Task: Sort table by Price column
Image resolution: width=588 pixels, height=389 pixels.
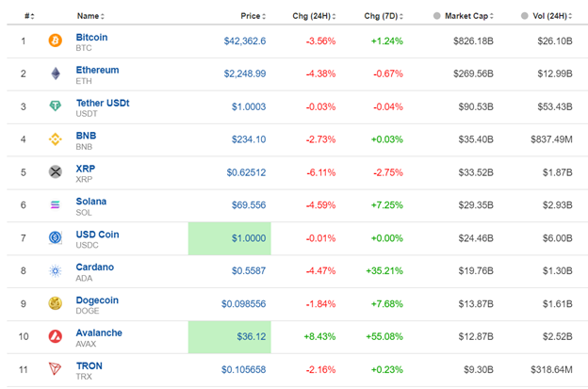Action: [x=253, y=16]
